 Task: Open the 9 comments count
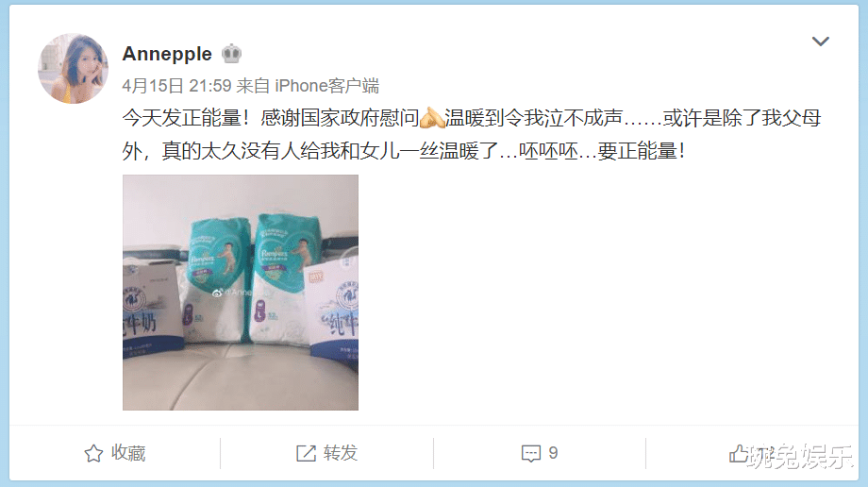pyautogui.click(x=553, y=453)
